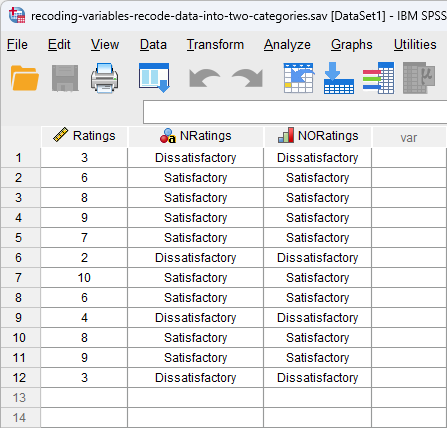Open the Graphs menu

tap(352, 44)
